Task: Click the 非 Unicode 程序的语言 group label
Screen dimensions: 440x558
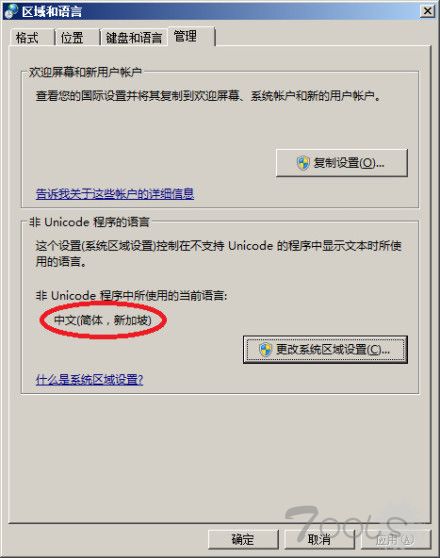Action: tap(89, 222)
